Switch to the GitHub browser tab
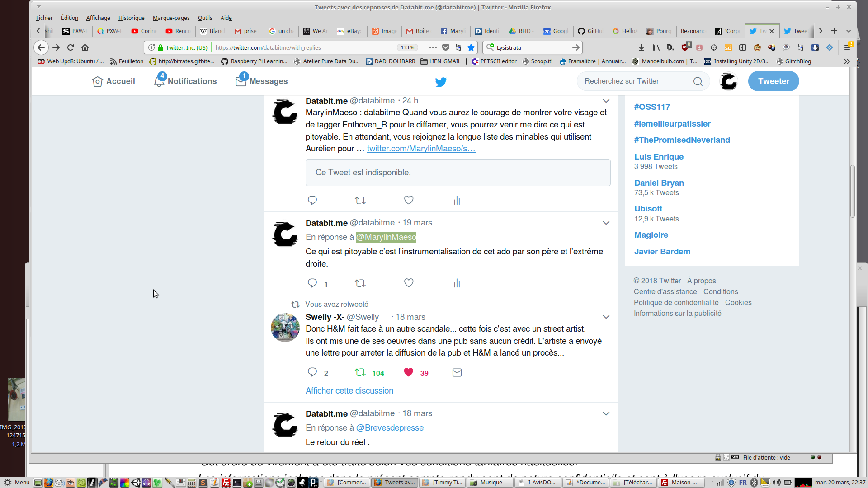This screenshot has height=488, width=868. [x=590, y=31]
